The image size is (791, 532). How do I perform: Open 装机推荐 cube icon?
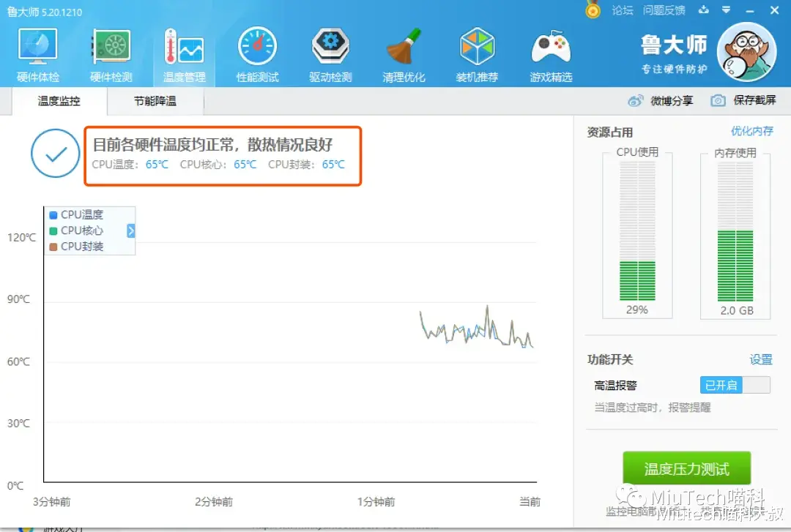[x=477, y=54]
